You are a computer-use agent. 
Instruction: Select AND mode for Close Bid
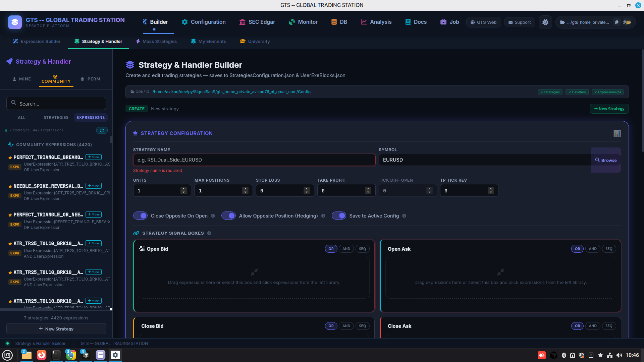[x=346, y=326]
